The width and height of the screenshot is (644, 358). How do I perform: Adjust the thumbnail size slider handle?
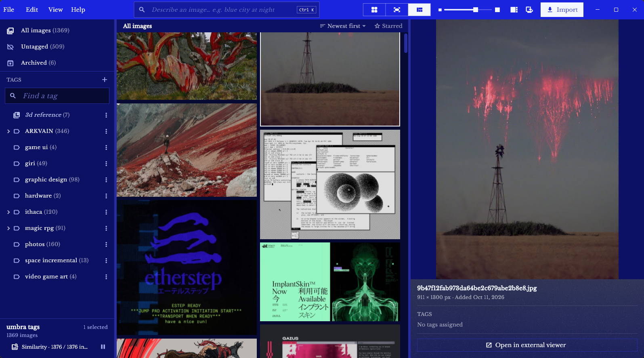coord(476,10)
